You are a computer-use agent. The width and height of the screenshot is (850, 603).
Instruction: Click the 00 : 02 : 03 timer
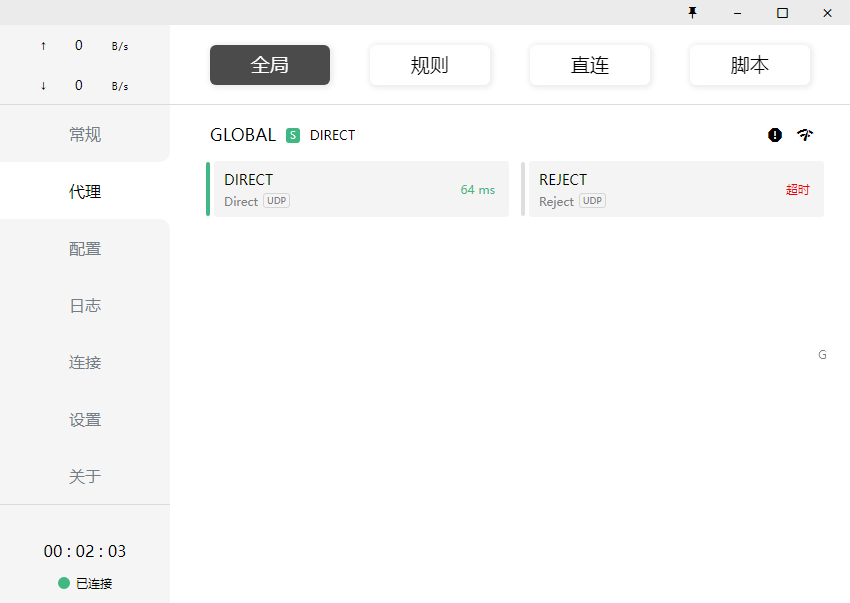point(85,551)
